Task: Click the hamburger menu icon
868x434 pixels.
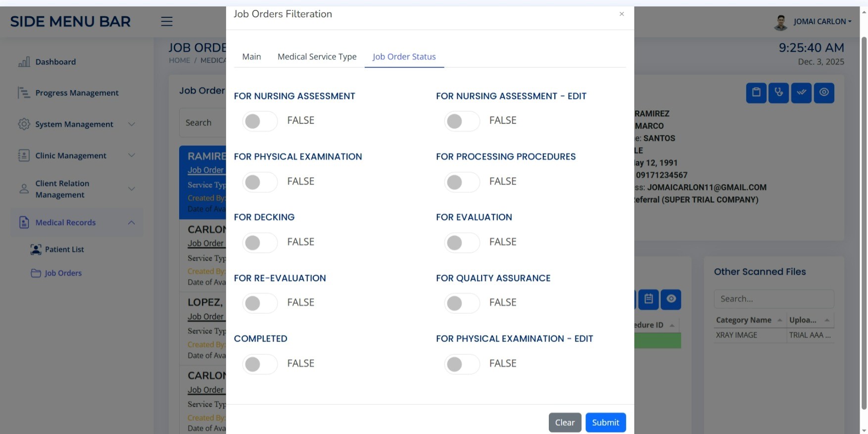Action: tap(167, 21)
